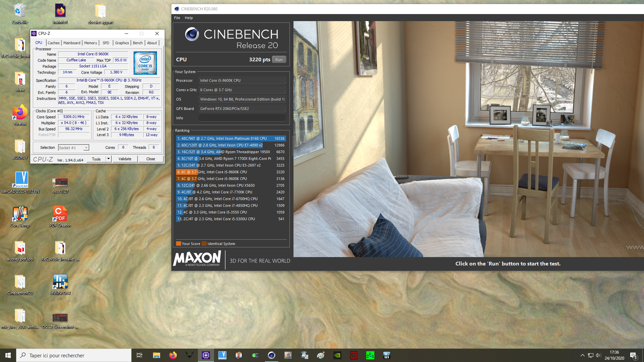Click the Identical System legend swatch

coord(204,244)
